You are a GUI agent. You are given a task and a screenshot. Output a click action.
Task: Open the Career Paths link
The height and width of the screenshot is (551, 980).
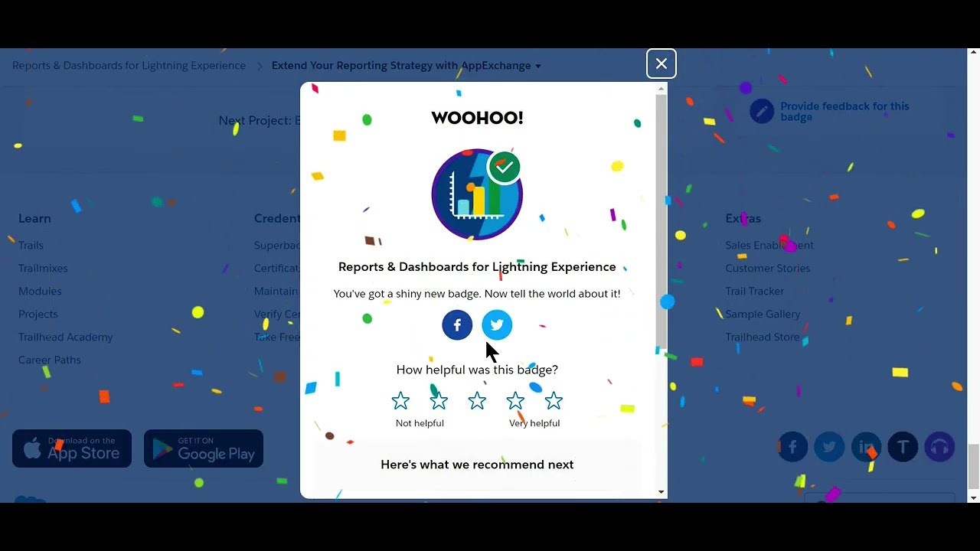pyautogui.click(x=50, y=360)
